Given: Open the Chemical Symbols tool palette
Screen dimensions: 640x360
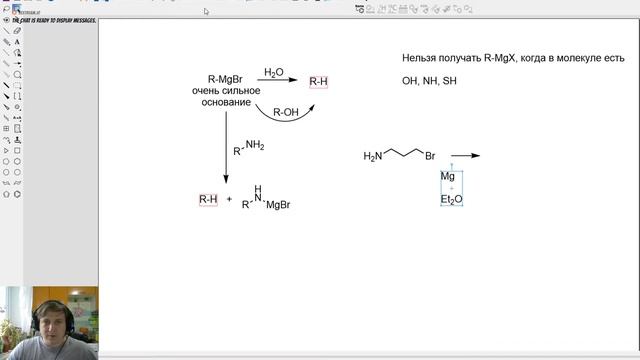Looking at the screenshot, I should coord(17,107).
